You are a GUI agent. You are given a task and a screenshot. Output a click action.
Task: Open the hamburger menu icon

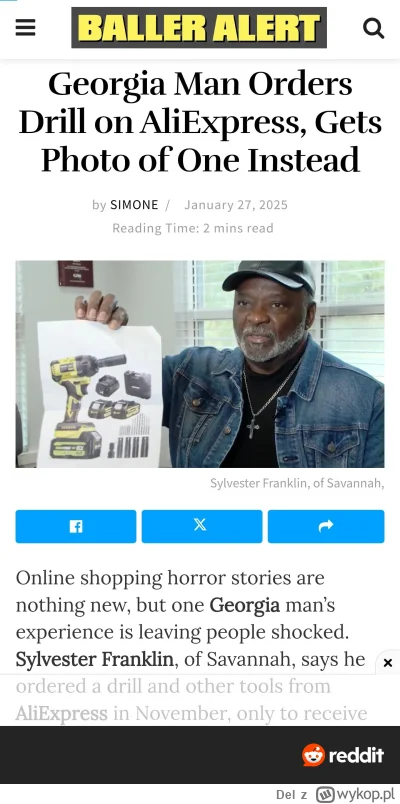tap(25, 28)
